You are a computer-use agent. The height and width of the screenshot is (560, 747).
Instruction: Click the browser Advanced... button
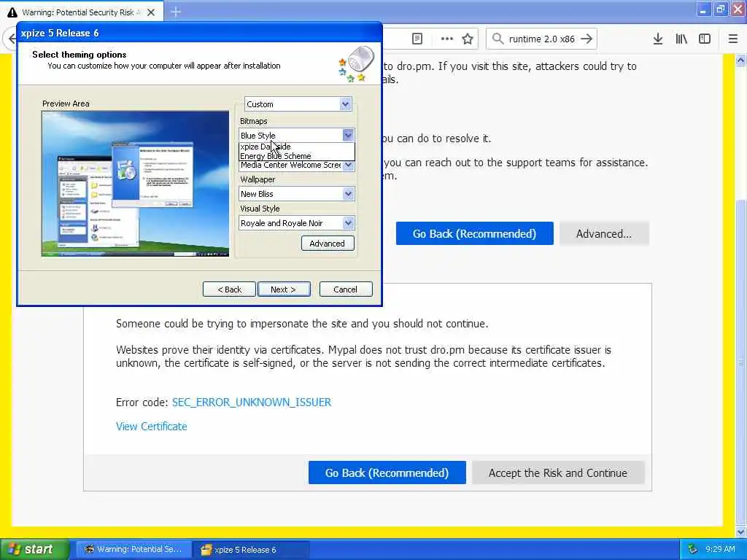(x=603, y=233)
